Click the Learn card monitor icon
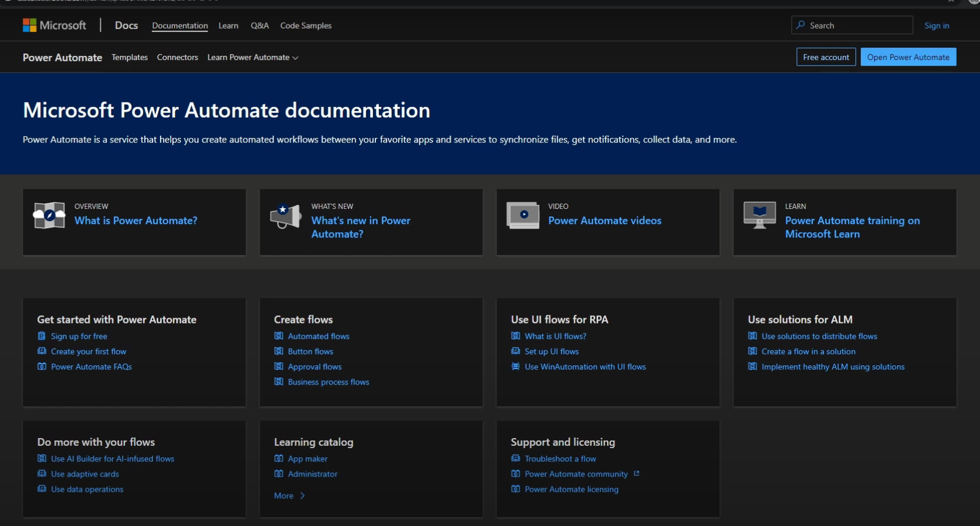 760,215
